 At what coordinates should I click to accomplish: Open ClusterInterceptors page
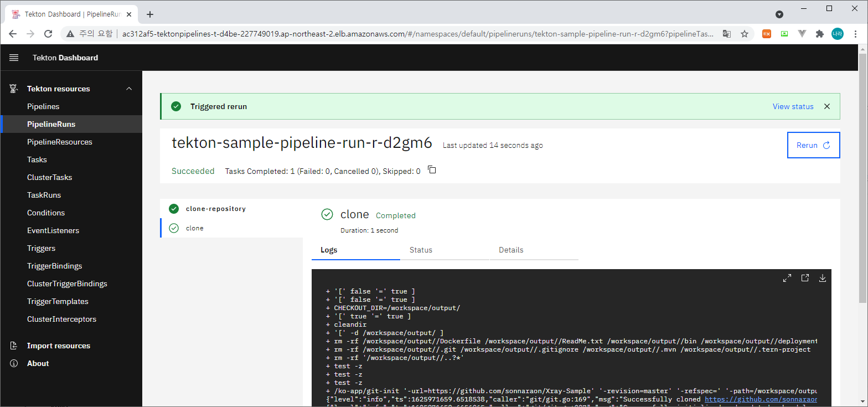point(71,319)
